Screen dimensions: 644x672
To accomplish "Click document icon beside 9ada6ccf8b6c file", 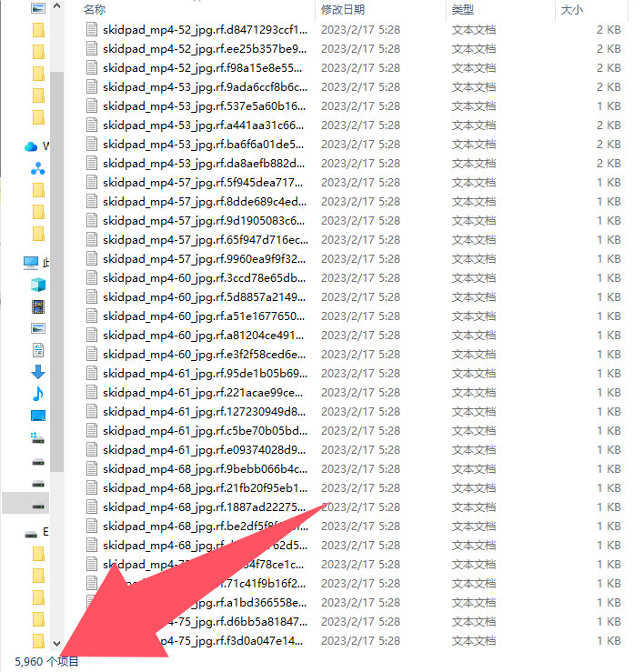I will coord(91,87).
